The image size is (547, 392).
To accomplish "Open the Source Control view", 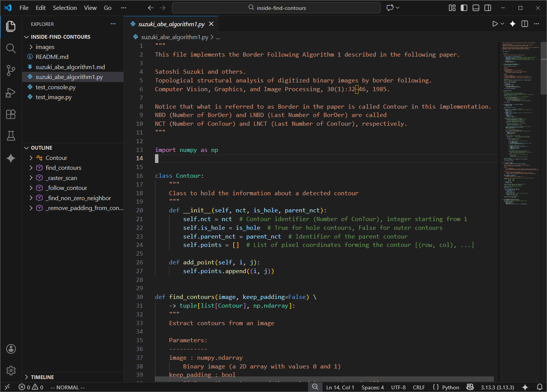I will 11,70.
